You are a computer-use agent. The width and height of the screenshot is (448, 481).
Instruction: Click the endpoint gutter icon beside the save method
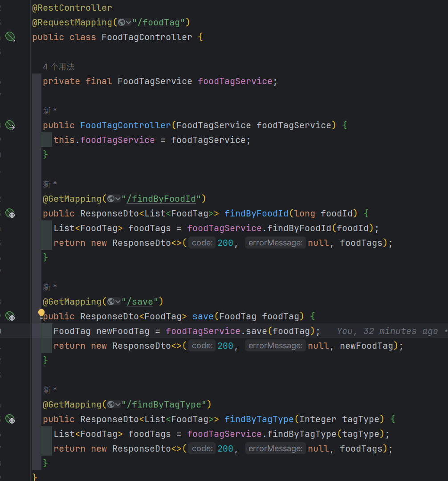(10, 316)
